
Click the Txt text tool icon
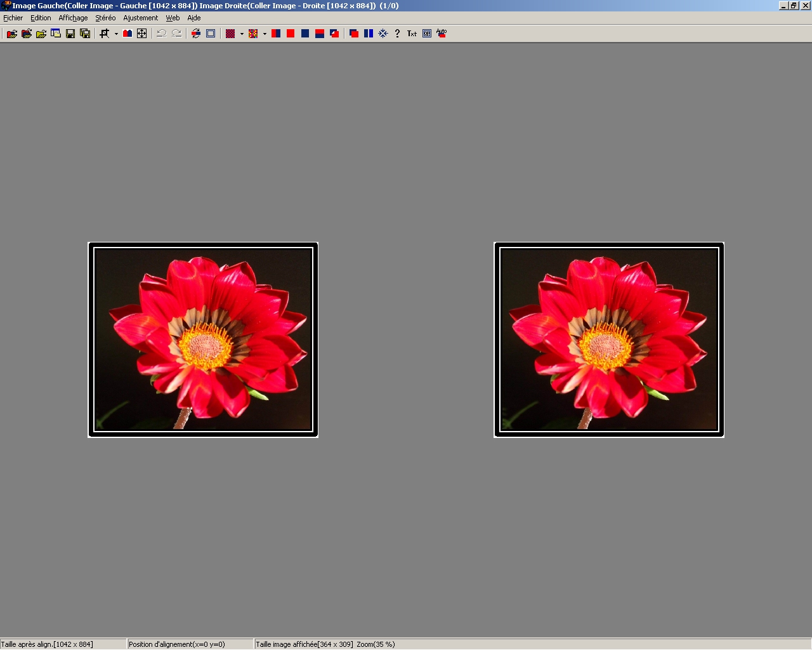(x=412, y=34)
